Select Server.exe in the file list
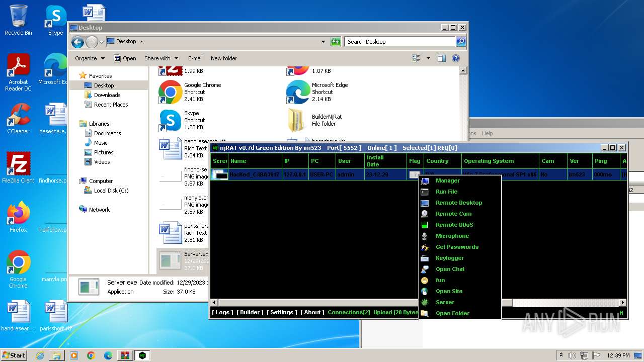Viewport: 644px width, 362px height. (x=184, y=260)
